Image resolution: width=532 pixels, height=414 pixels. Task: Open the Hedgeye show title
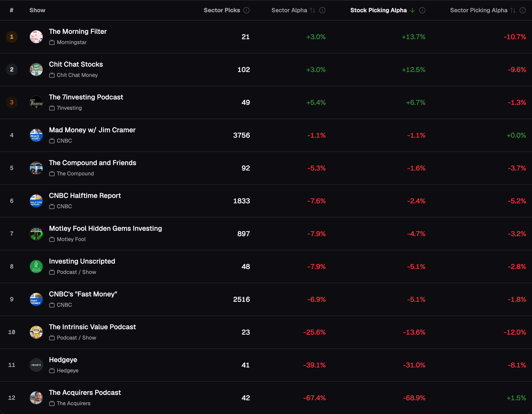tap(63, 360)
